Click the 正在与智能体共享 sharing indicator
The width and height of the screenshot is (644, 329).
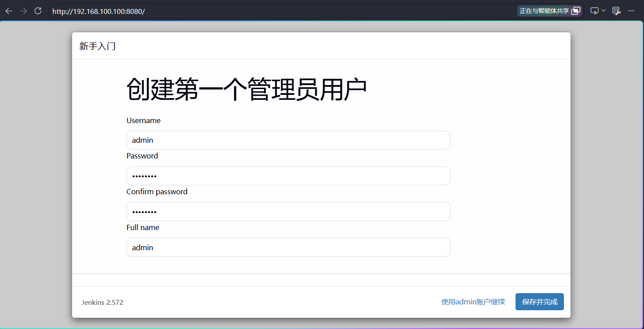[550, 11]
